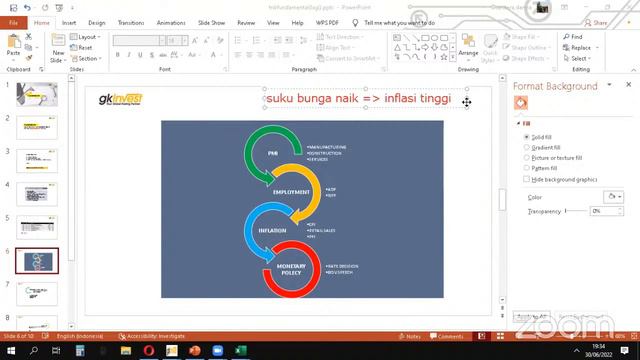Open the Animations tab

pos(171,23)
